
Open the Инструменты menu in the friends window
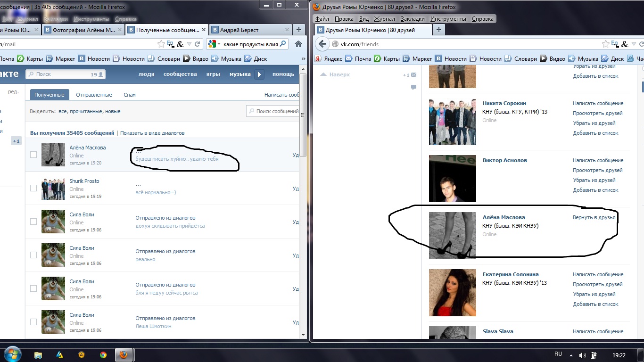(448, 19)
